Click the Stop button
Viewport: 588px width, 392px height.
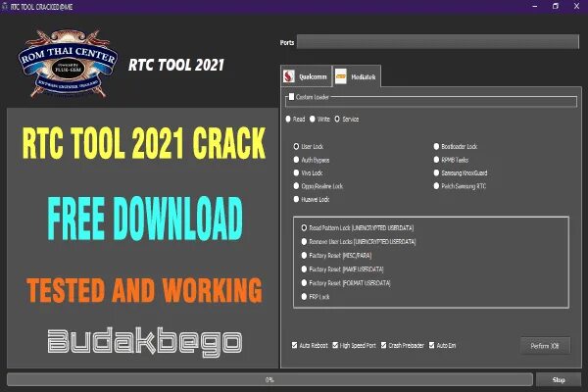(x=559, y=379)
